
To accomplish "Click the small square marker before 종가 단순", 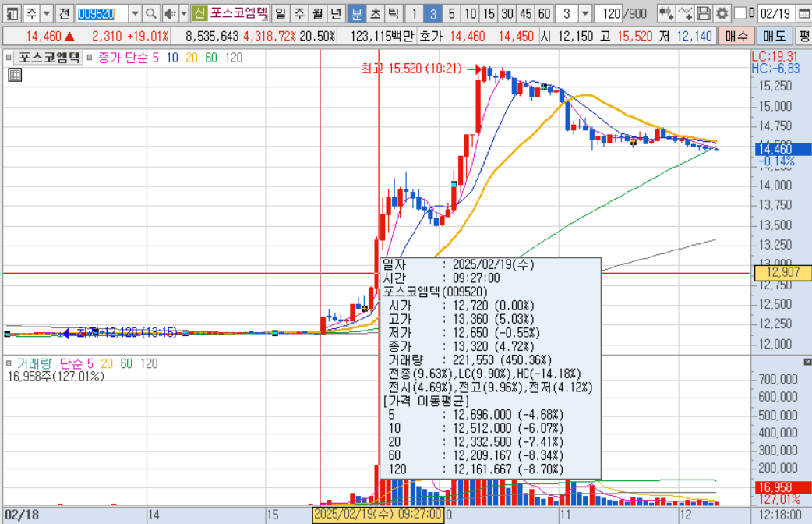I will (90, 58).
